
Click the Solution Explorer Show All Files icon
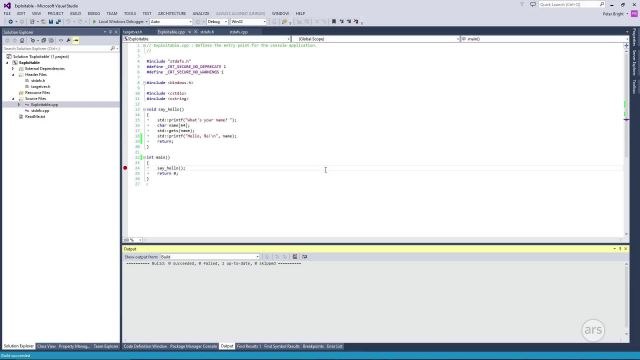click(51, 40)
